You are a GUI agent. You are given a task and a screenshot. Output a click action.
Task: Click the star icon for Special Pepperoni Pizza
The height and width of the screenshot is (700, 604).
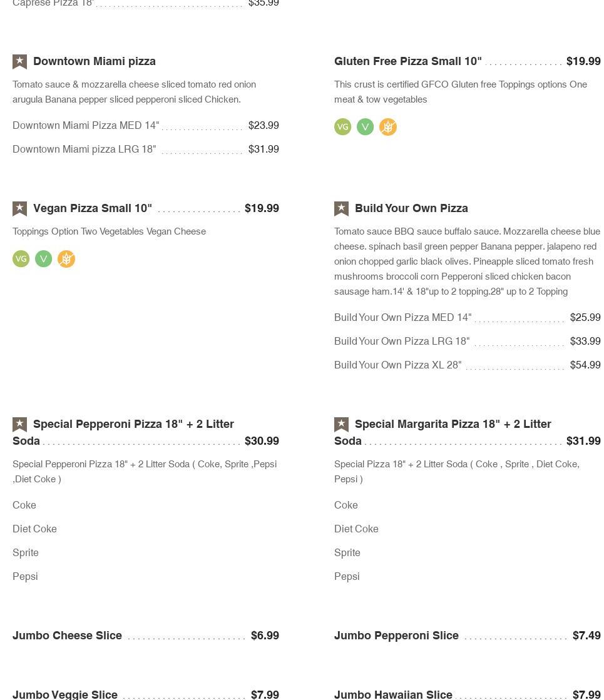(20, 424)
